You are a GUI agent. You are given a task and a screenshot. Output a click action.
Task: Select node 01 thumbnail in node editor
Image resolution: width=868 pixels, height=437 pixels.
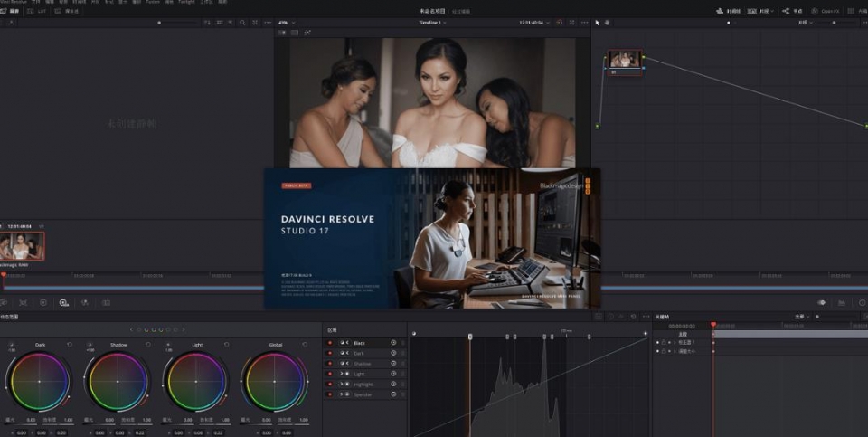point(625,60)
